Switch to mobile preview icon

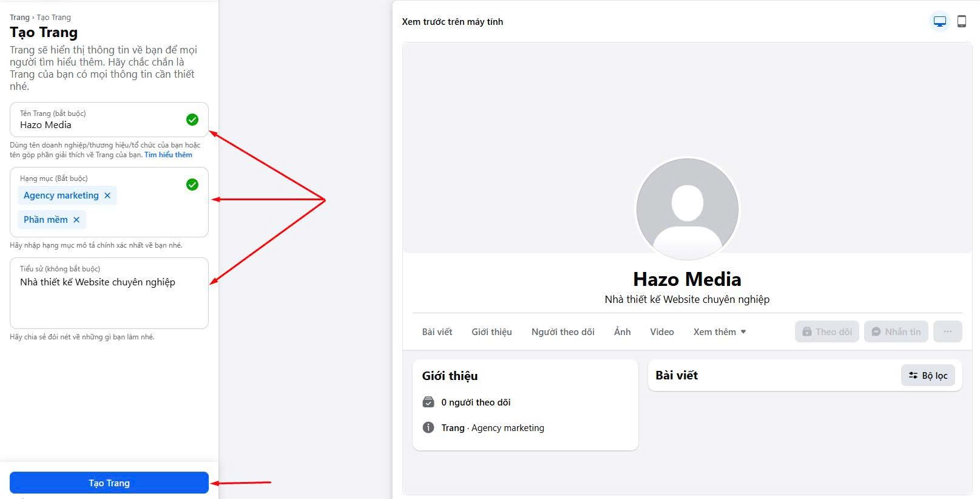click(x=962, y=22)
